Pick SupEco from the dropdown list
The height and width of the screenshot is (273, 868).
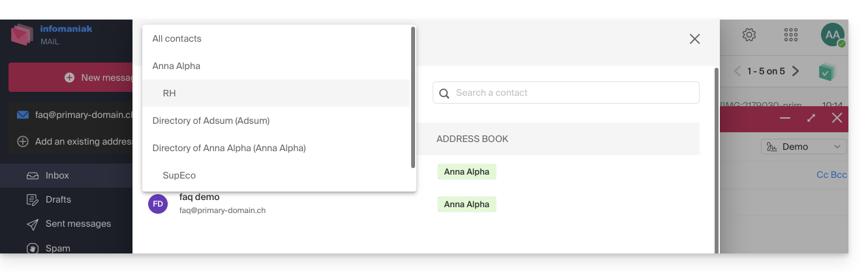[x=179, y=175]
